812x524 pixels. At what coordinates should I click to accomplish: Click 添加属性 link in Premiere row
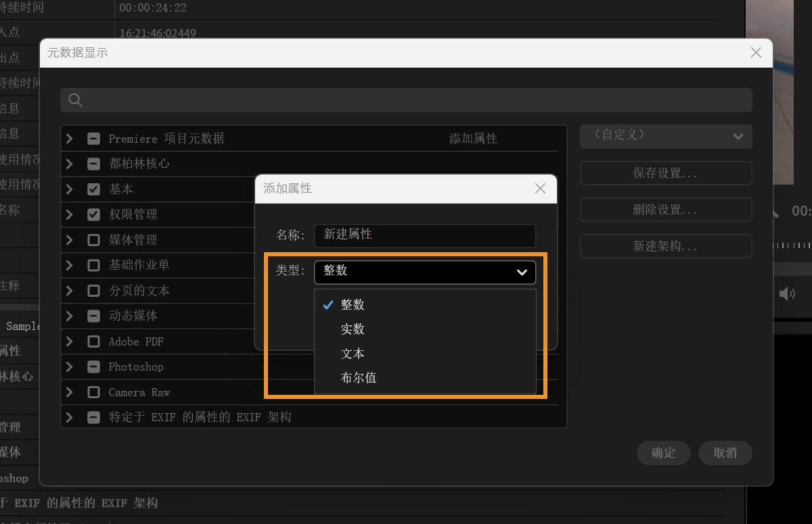click(473, 139)
